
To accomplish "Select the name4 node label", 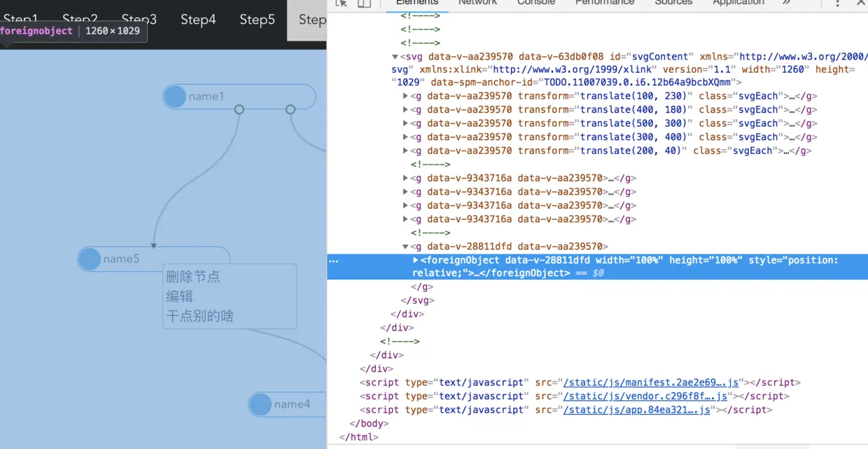I will [292, 404].
